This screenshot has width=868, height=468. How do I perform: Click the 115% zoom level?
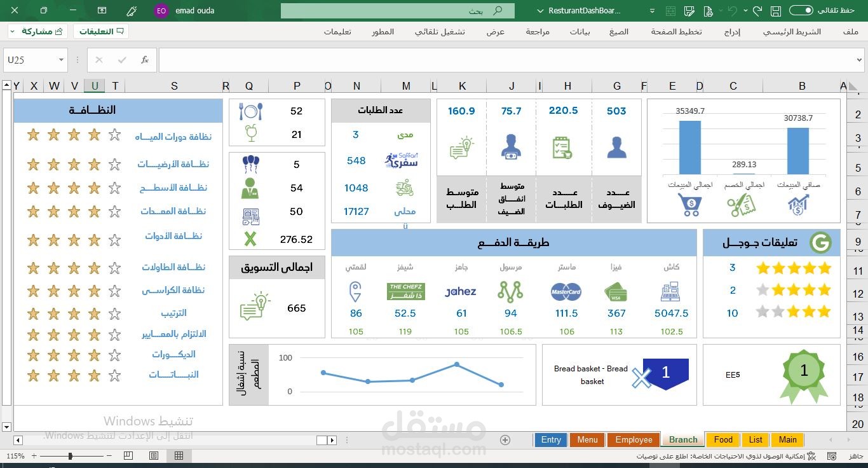click(x=15, y=456)
